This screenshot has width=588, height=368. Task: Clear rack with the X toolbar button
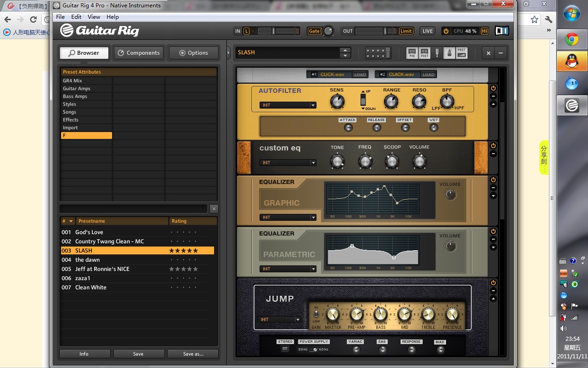click(488, 53)
